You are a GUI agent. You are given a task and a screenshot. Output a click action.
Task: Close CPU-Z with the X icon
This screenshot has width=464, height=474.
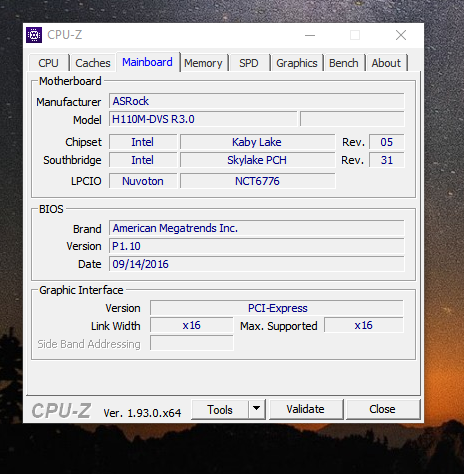pos(401,35)
